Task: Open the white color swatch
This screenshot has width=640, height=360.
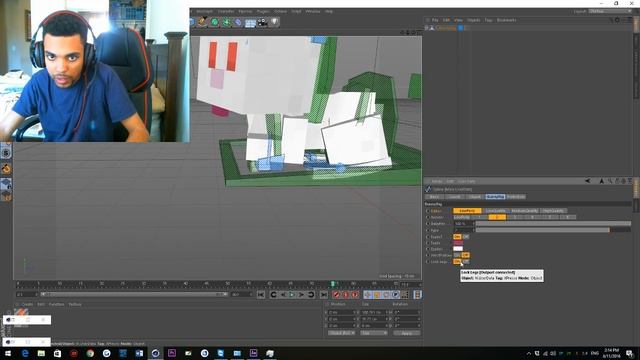Action: coord(458,249)
